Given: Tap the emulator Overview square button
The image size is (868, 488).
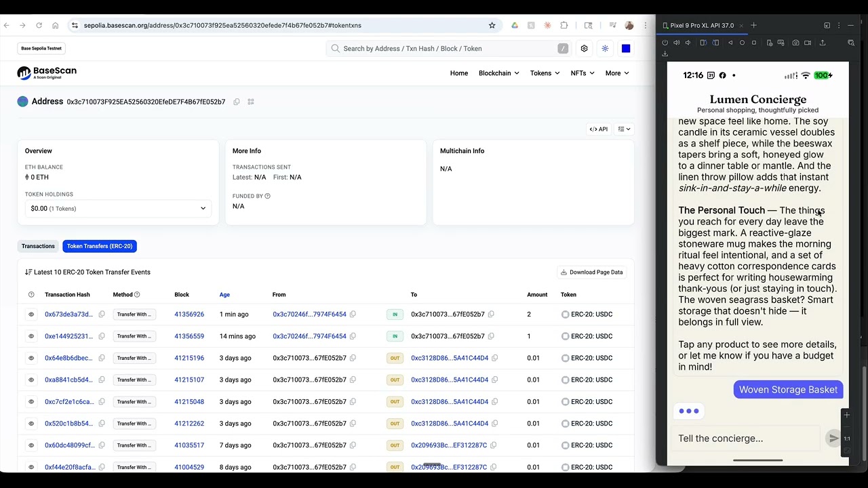Looking at the screenshot, I should pyautogui.click(x=753, y=43).
